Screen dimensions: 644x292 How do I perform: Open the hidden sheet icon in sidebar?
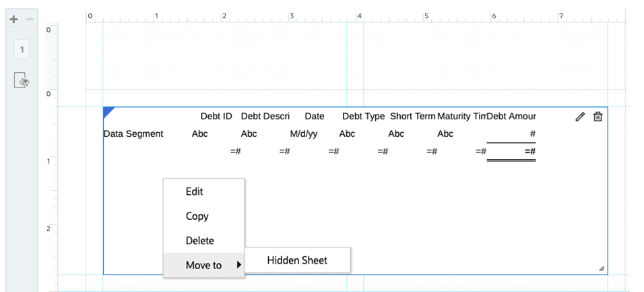[22, 81]
